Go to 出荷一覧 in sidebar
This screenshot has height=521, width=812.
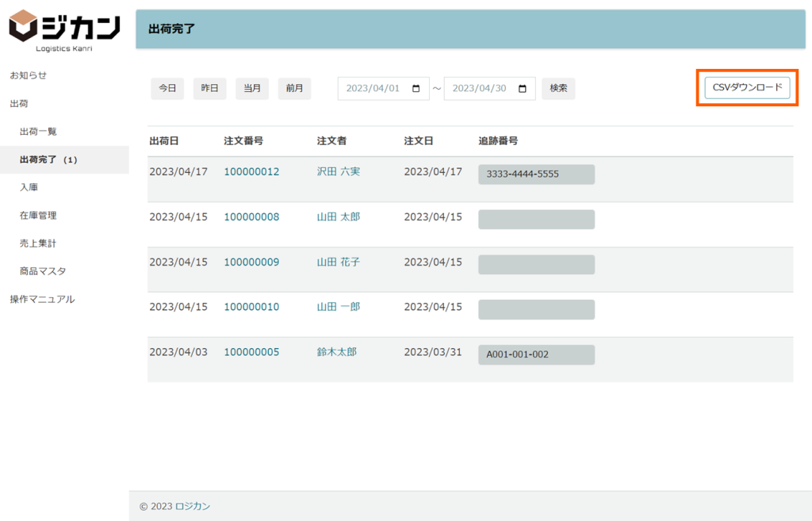click(x=38, y=132)
